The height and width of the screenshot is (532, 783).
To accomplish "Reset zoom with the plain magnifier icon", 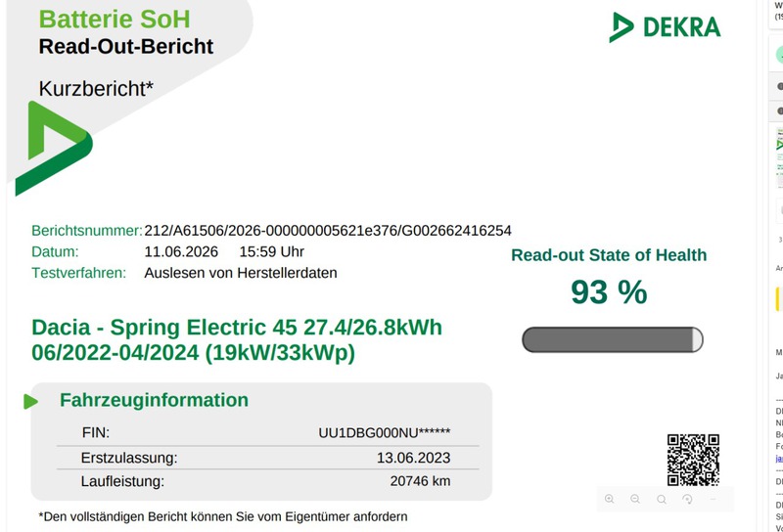I will pyautogui.click(x=662, y=499).
